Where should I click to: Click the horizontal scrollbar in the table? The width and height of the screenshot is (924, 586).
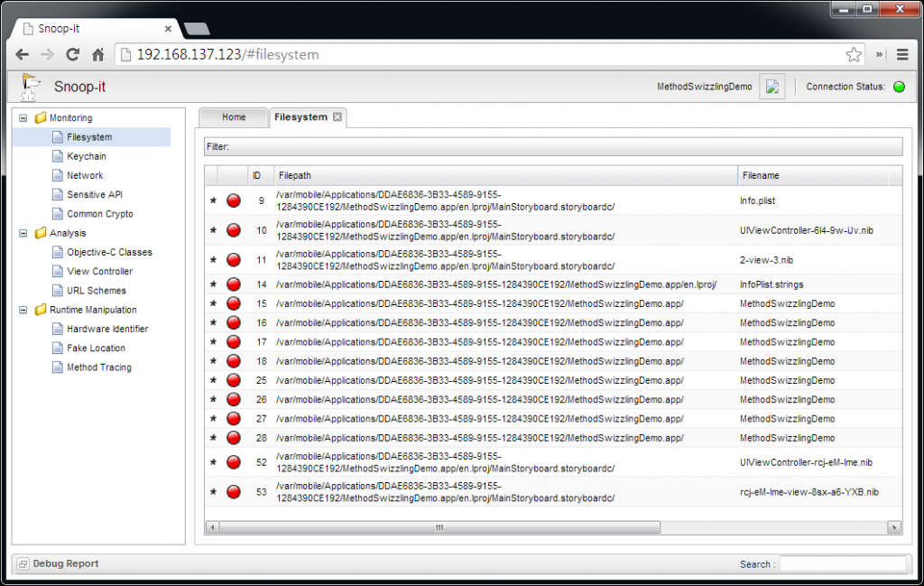pos(439,527)
